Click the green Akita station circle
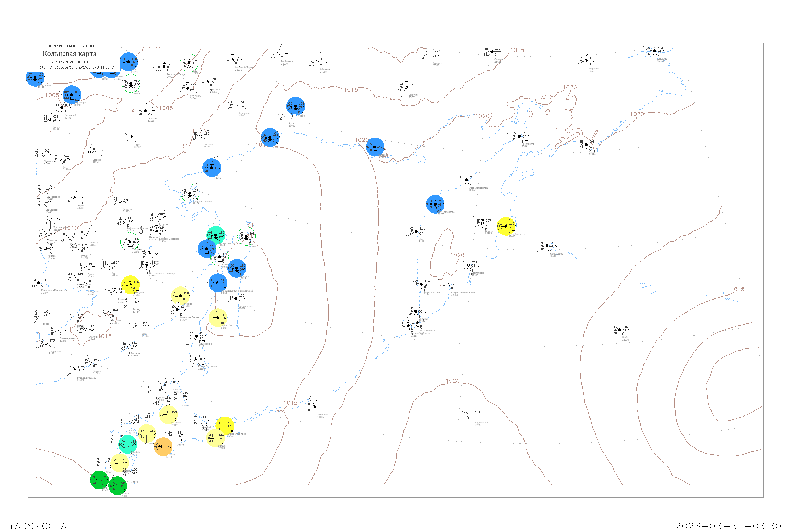The image size is (798, 532). 99,480
